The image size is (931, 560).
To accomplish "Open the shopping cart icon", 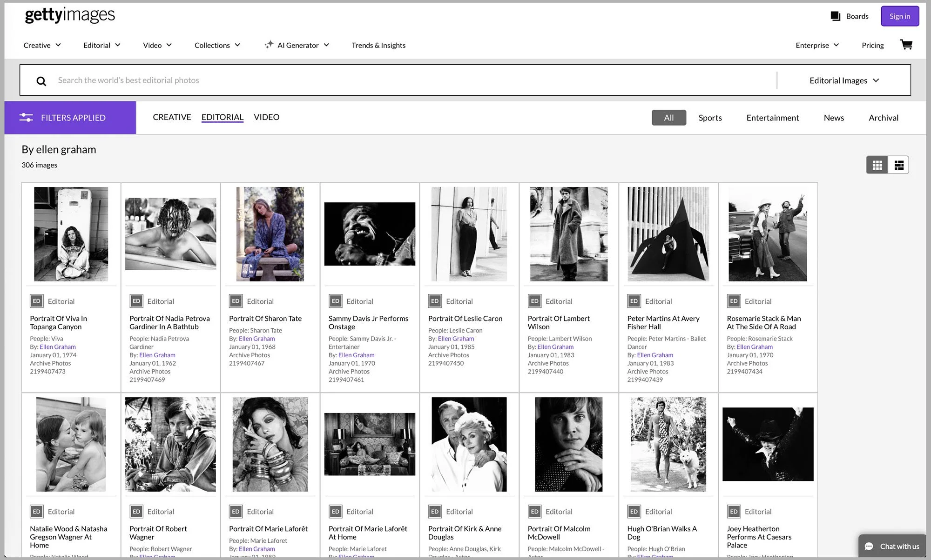I will [906, 45].
